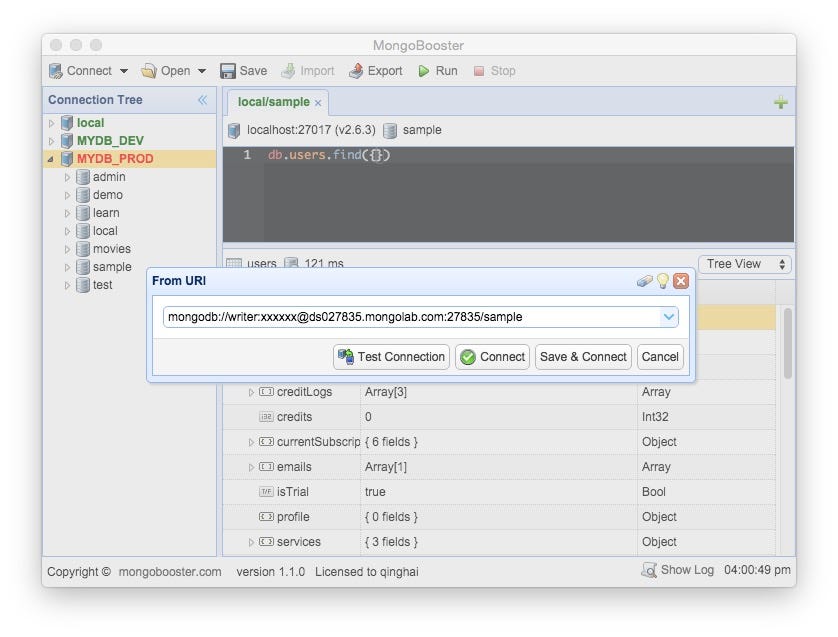Click the isTrial boolean type icon
Screen dimensions: 838x637
(266, 492)
